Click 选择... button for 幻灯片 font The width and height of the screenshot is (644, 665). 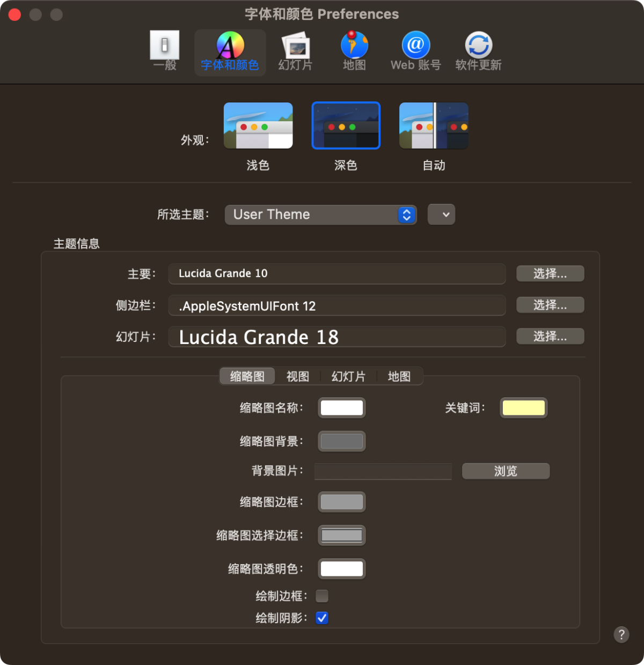point(550,337)
